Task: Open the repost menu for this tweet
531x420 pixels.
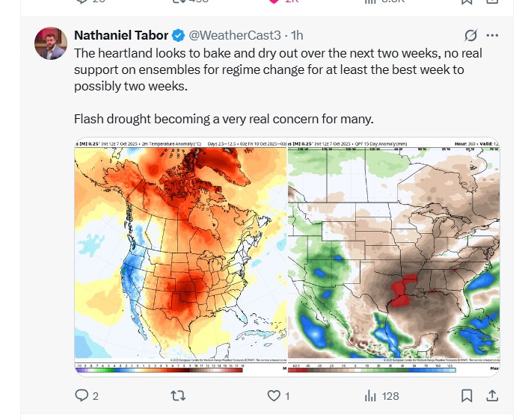Action: tap(179, 396)
